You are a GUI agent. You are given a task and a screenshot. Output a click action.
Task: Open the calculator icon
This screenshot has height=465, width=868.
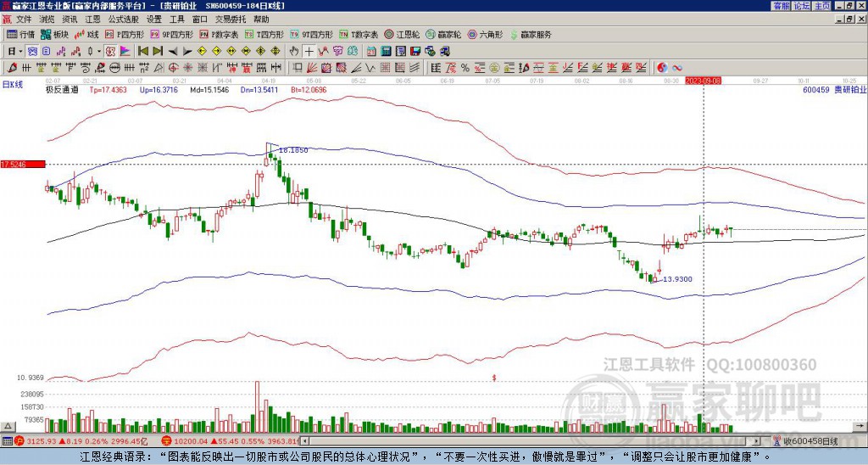386,52
